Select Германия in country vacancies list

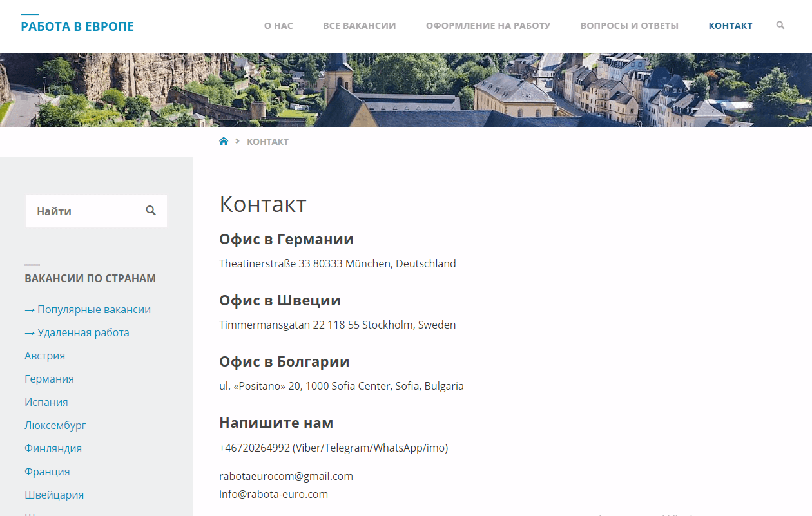(49, 379)
